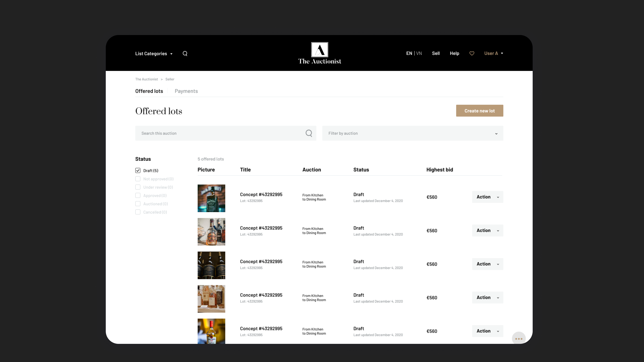This screenshot has height=362, width=644.
Task: Click the Title column header
Action: 245,170
